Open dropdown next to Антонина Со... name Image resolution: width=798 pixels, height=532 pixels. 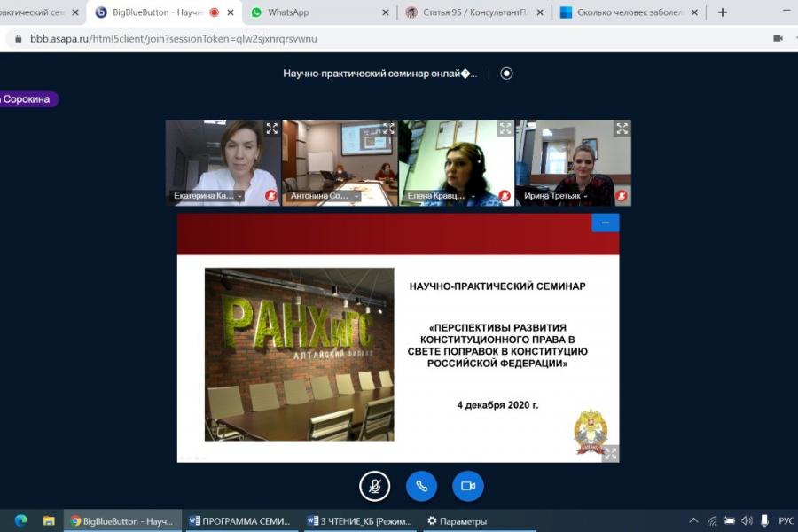(356, 196)
